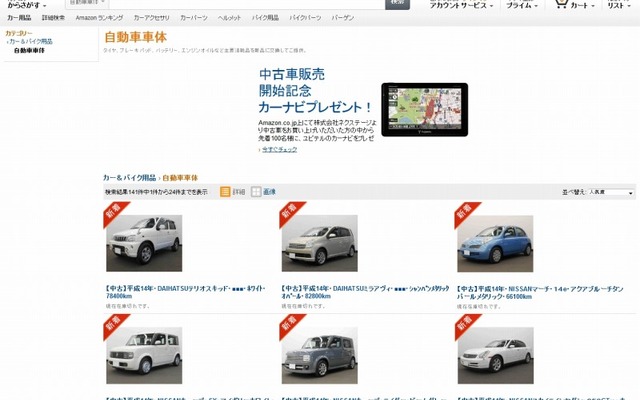The image size is (640, 400).
Task: Open Amazon ランキング menu item
Action: [x=99, y=18]
